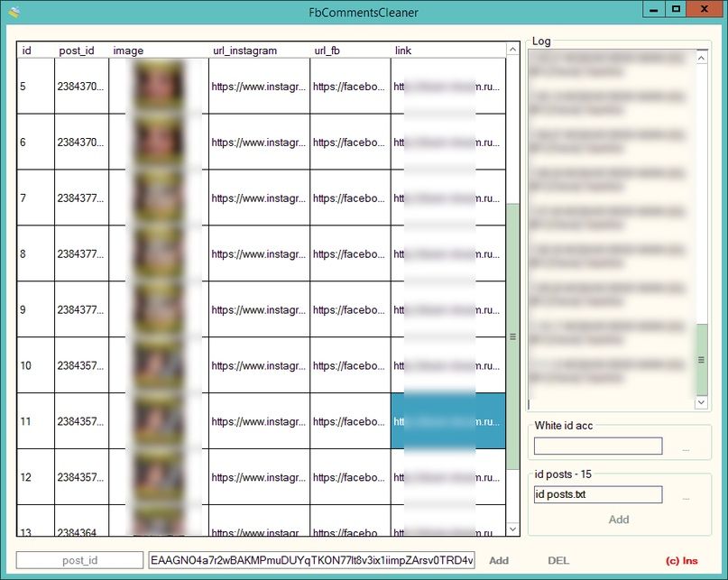Image resolution: width=728 pixels, height=580 pixels.
Task: Maximize the FbCommentsCleaner window
Action: tap(676, 10)
